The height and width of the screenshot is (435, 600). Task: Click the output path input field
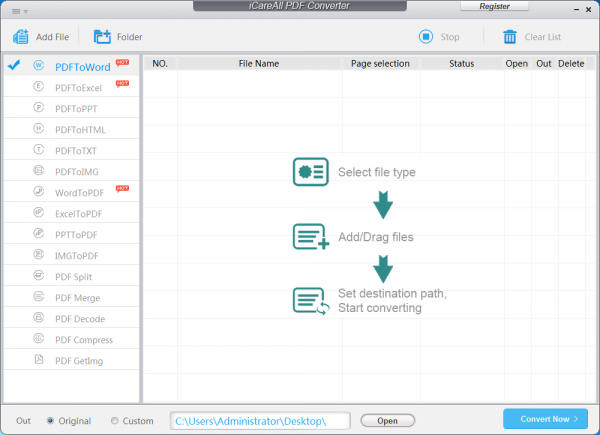coord(260,421)
